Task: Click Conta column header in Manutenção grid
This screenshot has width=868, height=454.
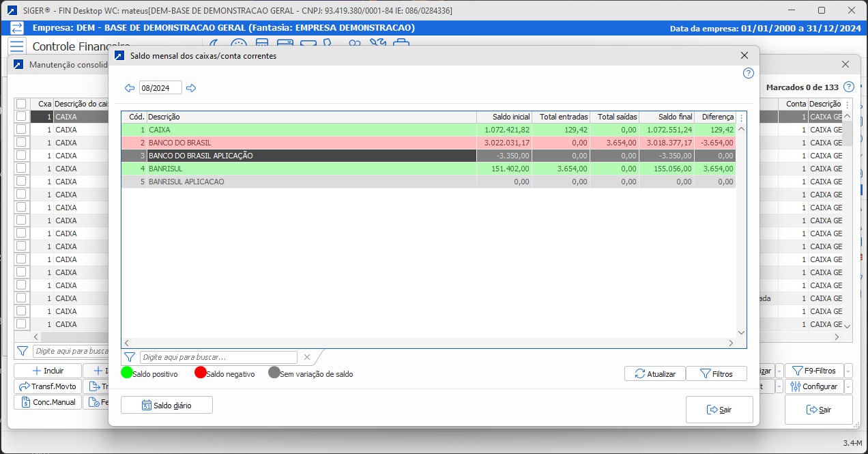Action: point(794,104)
